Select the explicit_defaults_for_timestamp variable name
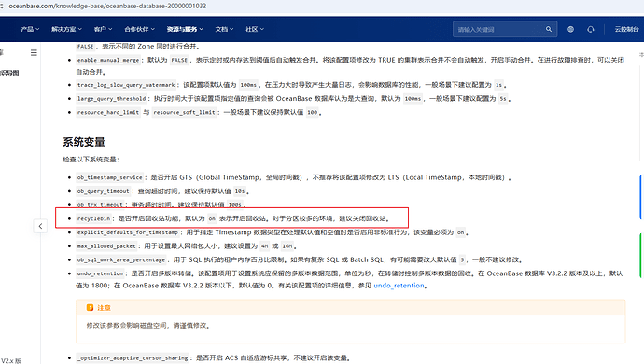The width and height of the screenshot is (644, 364). coord(128,232)
